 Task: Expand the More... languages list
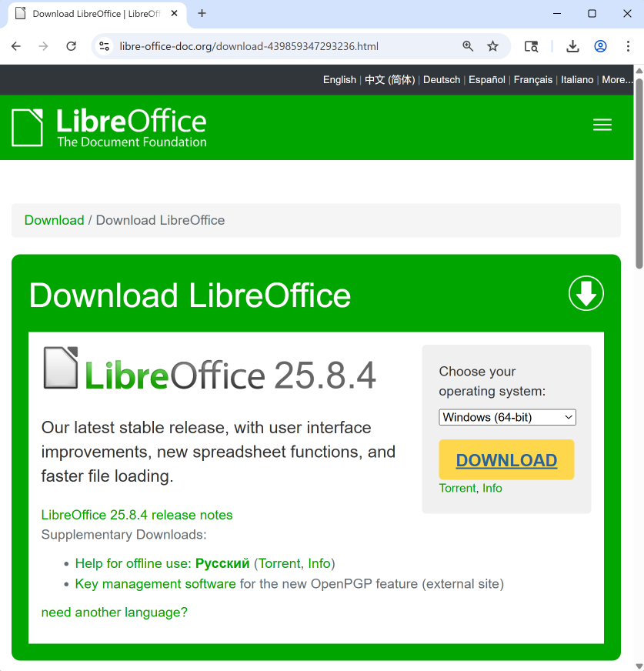tap(617, 79)
